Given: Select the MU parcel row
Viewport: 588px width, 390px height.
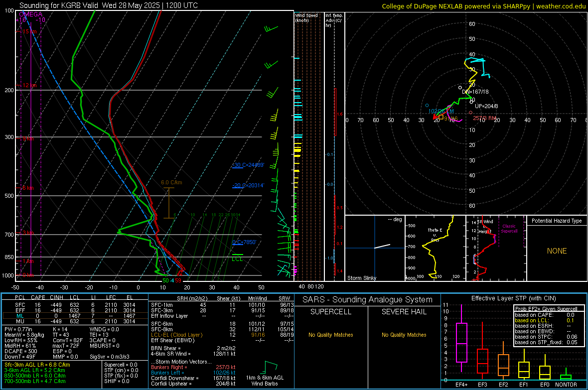Looking at the screenshot, I should (74, 321).
